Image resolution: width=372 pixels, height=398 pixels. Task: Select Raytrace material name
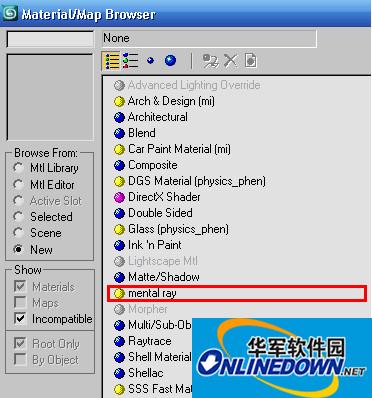click(x=150, y=341)
